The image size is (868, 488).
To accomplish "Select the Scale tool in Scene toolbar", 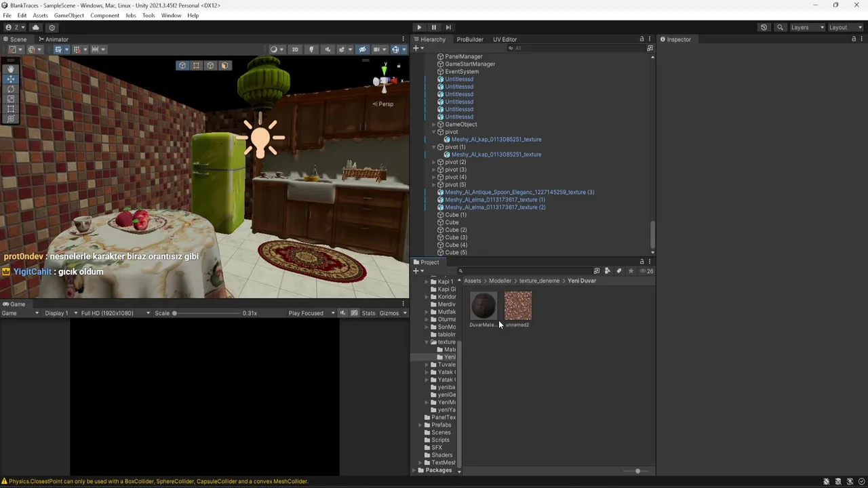I will [x=11, y=99].
